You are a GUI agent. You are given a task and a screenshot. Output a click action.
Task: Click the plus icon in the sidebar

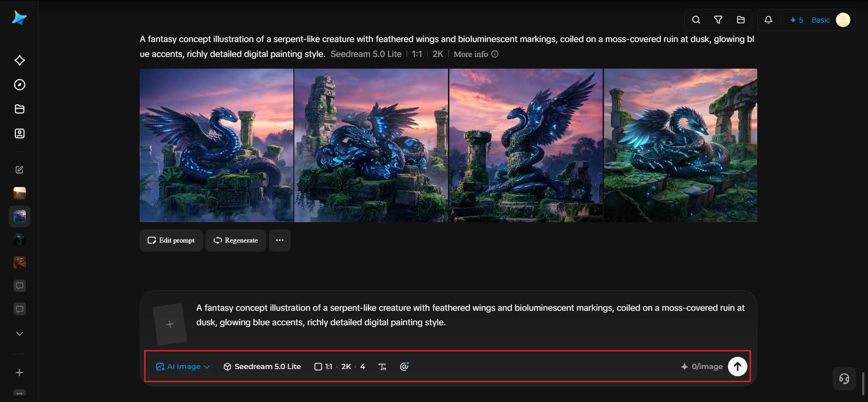coord(19,373)
